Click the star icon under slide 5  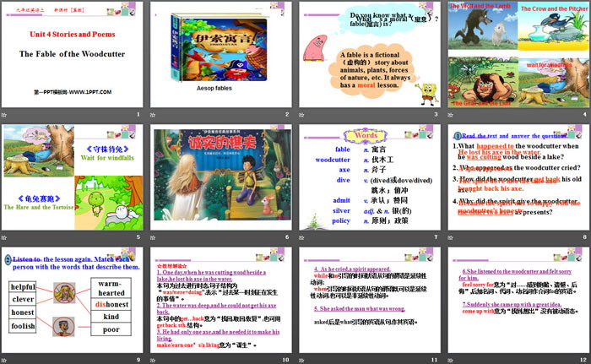click(x=4, y=237)
